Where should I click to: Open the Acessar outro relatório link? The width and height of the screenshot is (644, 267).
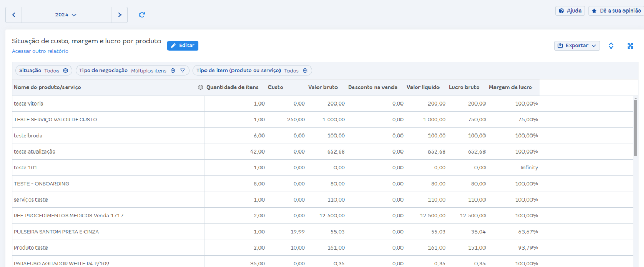tap(40, 51)
